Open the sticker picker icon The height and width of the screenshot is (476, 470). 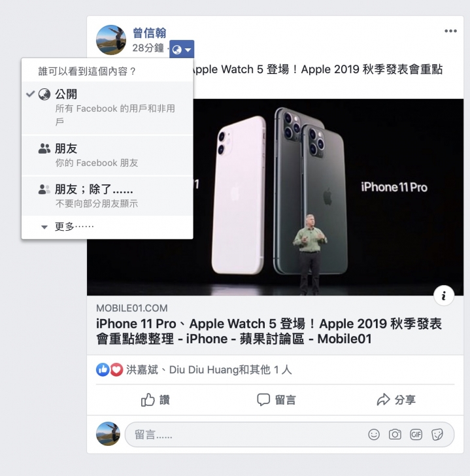437,435
